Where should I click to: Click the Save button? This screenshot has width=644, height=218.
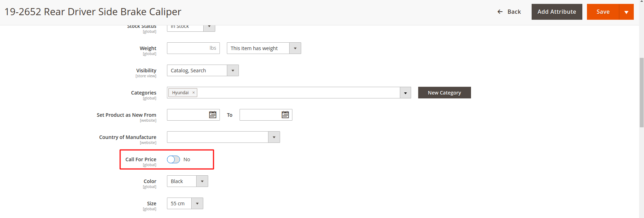pos(603,12)
